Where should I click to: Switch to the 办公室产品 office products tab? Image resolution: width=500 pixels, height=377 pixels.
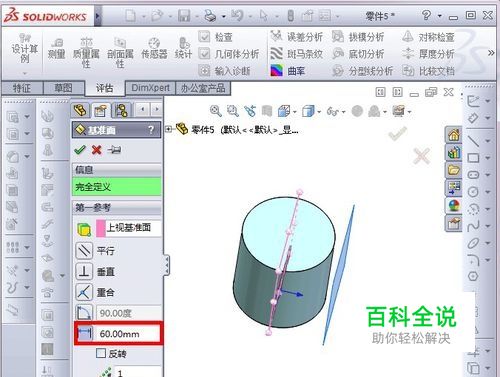pyautogui.click(x=203, y=88)
